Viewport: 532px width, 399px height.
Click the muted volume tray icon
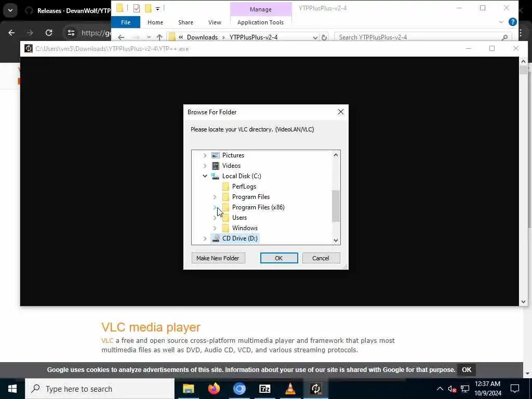point(452,389)
